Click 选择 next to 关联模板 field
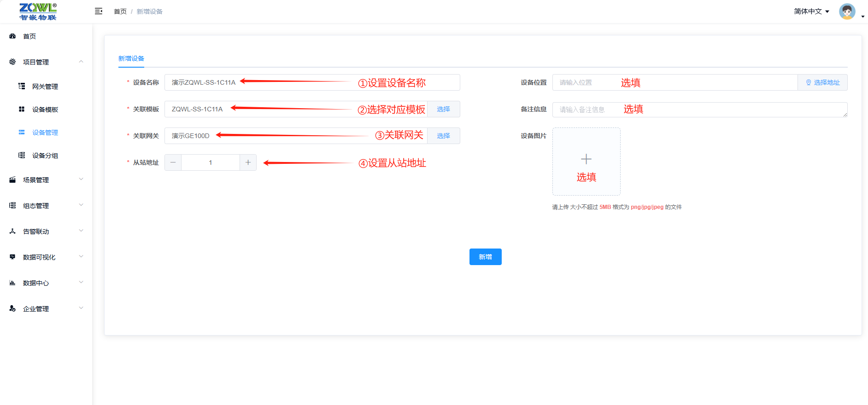 [443, 109]
